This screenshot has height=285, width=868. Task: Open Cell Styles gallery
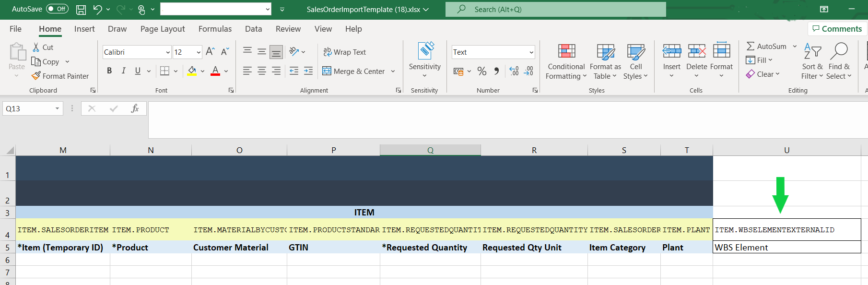(636, 61)
